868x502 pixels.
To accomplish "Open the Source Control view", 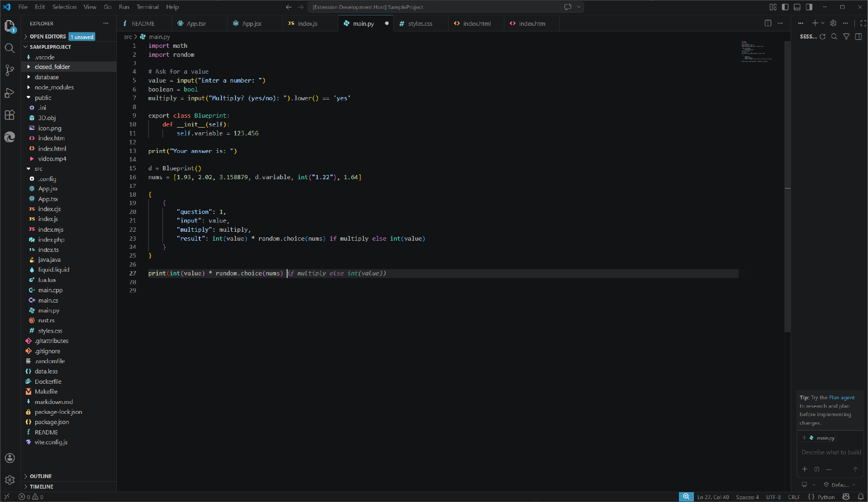I will 9,70.
